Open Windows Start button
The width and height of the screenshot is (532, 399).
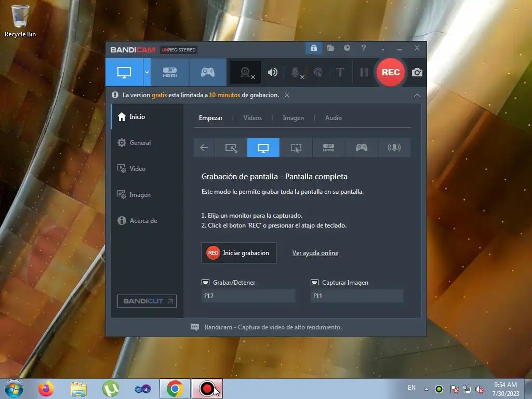pyautogui.click(x=14, y=389)
